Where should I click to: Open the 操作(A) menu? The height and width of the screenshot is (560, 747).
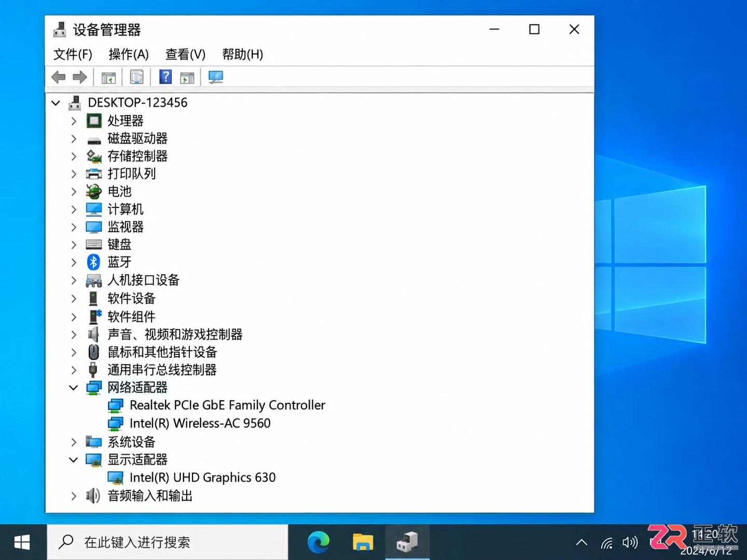pos(129,54)
